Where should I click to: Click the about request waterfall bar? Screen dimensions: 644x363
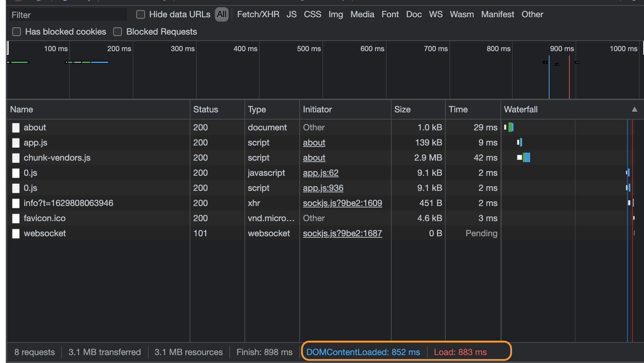click(x=509, y=127)
